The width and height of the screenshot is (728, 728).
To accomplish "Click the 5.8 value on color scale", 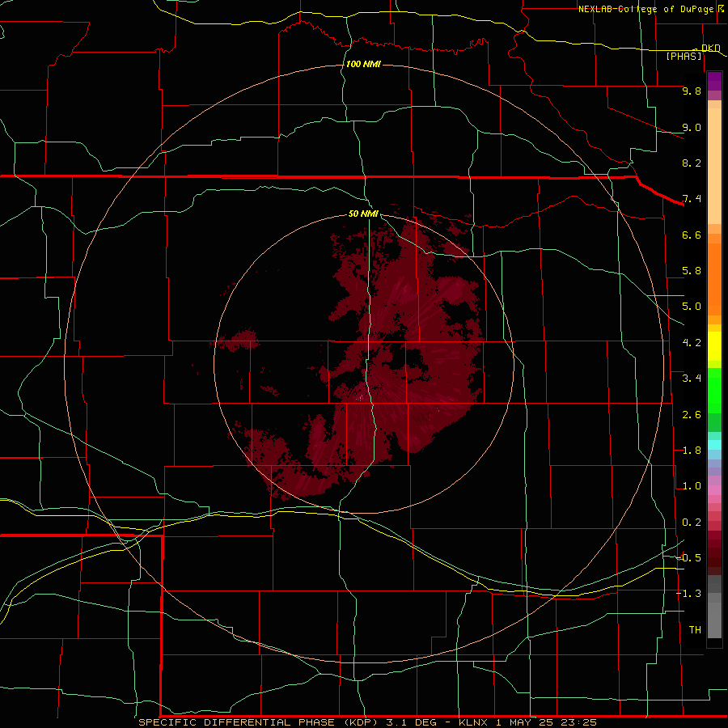I will [692, 271].
